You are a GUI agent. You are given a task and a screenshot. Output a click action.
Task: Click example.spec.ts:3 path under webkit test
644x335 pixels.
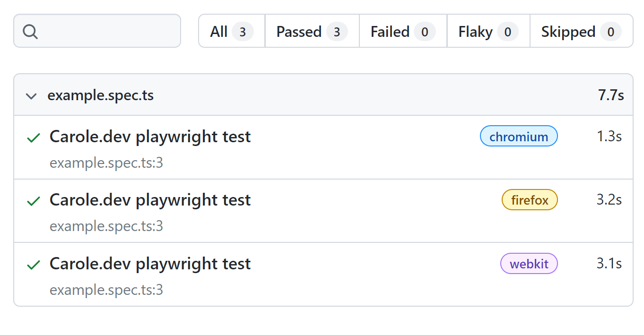106,290
